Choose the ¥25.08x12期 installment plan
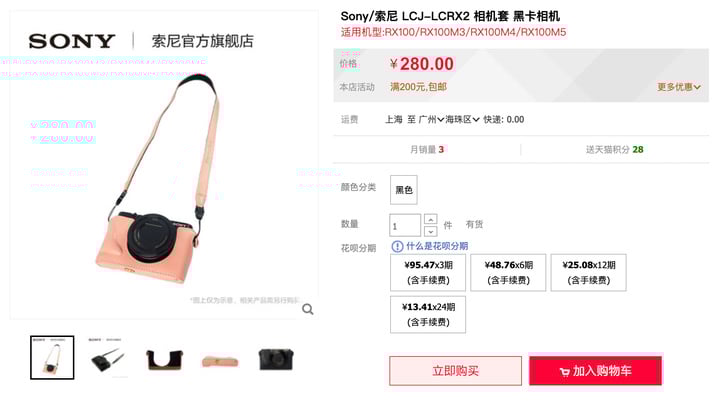Viewport: 720px width, 401px height. pyautogui.click(x=588, y=272)
